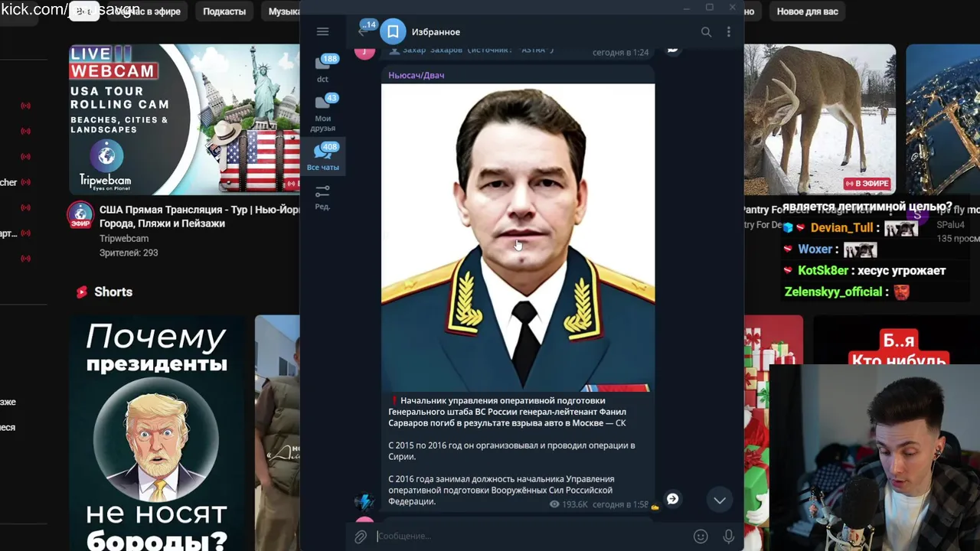980x551 pixels.
Task: Forward the upper message dated 1:24
Action: point(672,50)
